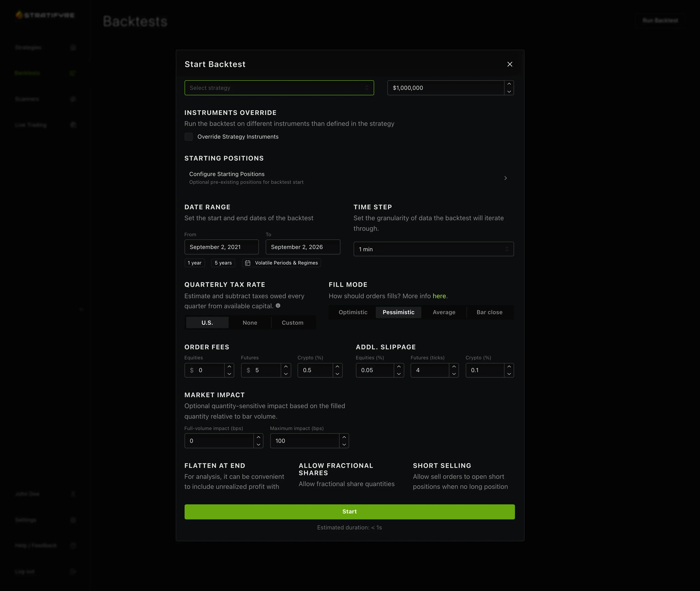The width and height of the screenshot is (700, 591).
Task: Click the Futures order fee input
Action: [x=261, y=370]
